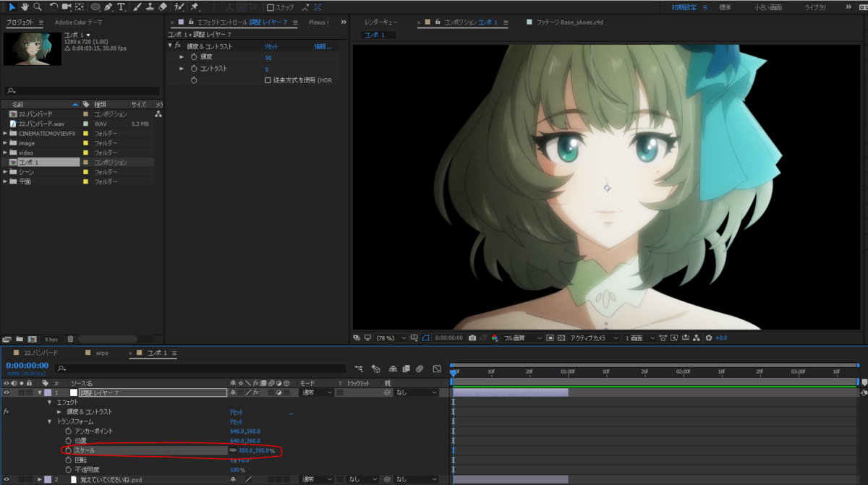Viewport: 868px width, 485px height.
Task: Collapse the エフェクト group in timeline
Action: pyautogui.click(x=50, y=402)
